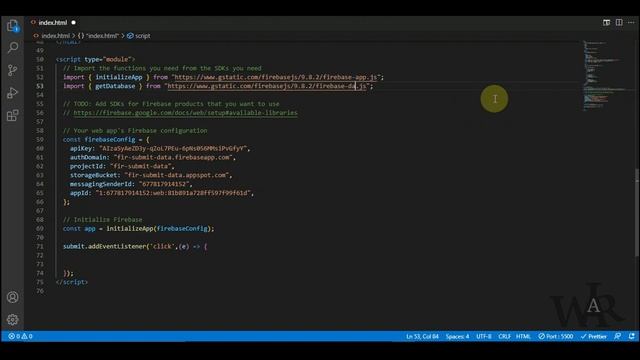Close index.html tab via unsaved dot
The width and height of the screenshot is (640, 360).
[73, 22]
